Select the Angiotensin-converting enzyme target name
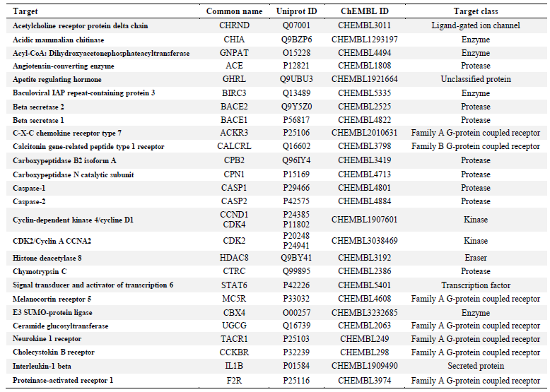 (64, 66)
